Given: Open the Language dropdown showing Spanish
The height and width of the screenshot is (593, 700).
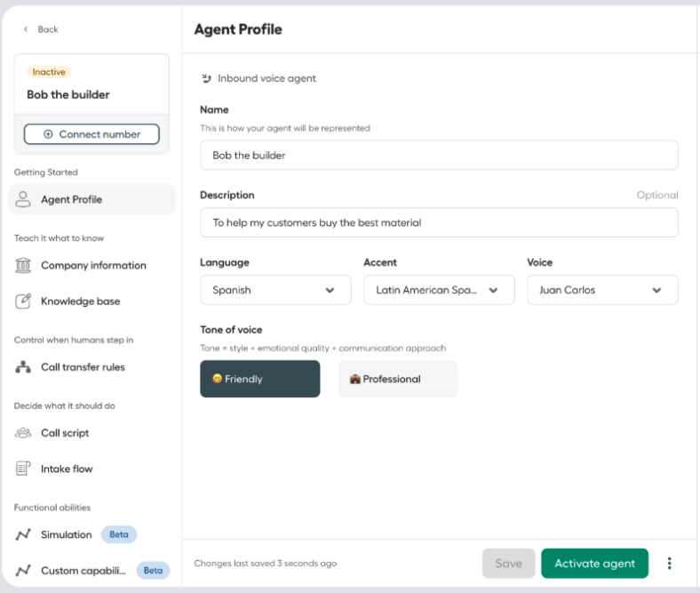Looking at the screenshot, I should [275, 290].
